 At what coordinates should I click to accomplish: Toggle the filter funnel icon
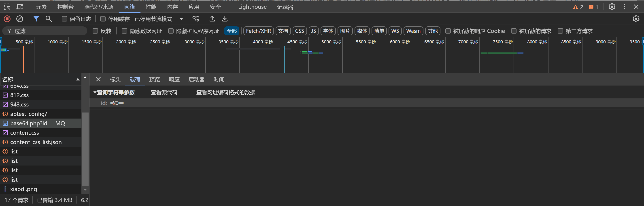click(36, 19)
